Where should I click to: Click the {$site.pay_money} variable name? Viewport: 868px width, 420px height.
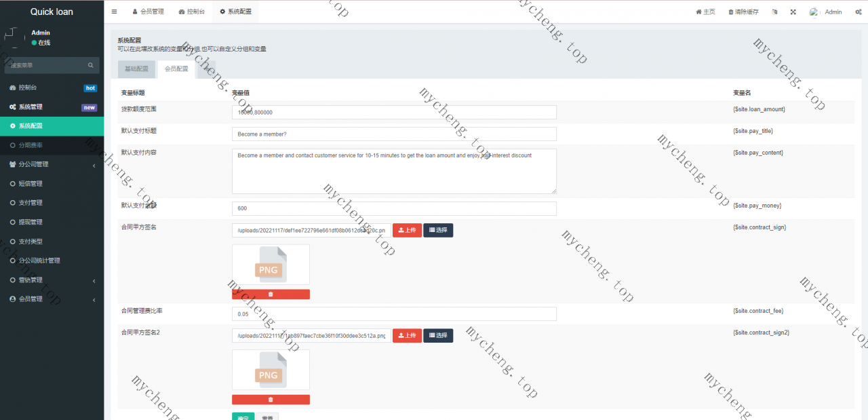click(757, 206)
